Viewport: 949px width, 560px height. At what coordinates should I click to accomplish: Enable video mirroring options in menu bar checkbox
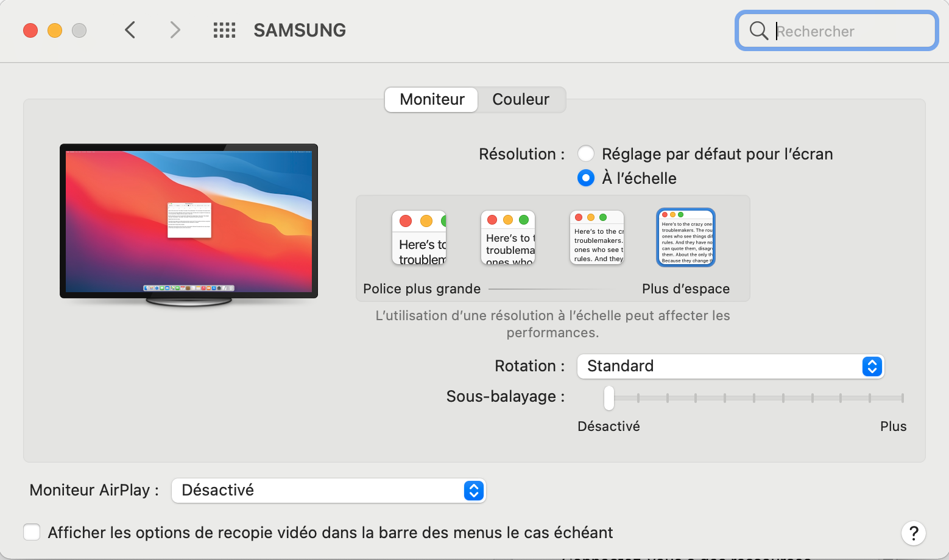32,532
